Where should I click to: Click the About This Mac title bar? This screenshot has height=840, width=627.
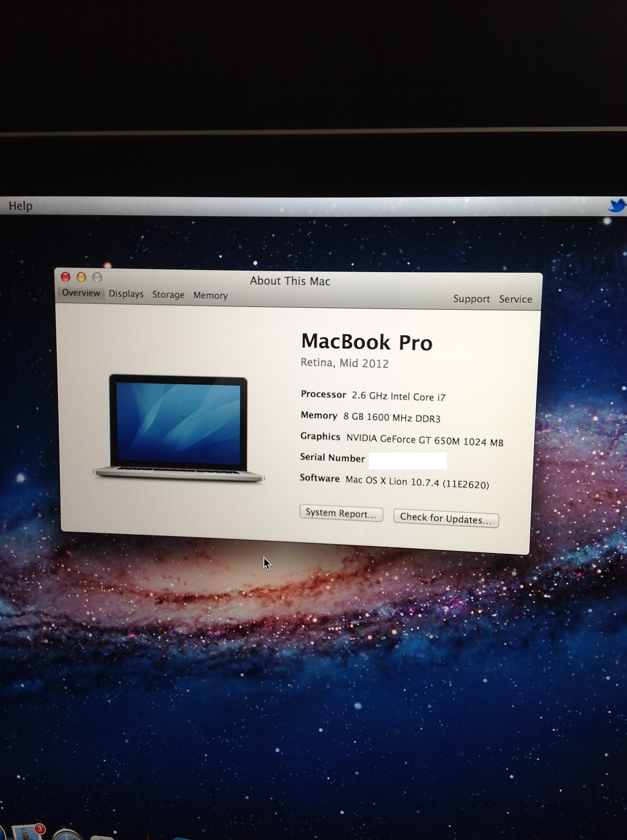click(290, 281)
